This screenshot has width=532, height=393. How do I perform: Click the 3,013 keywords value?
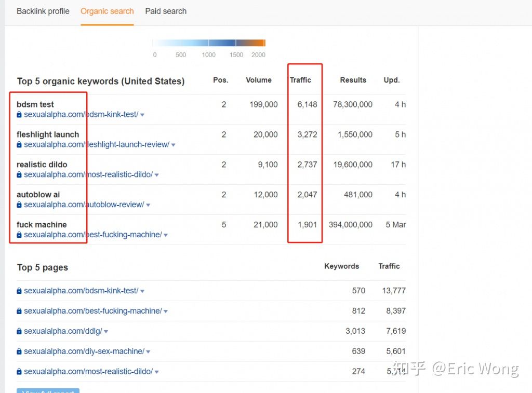pyautogui.click(x=355, y=331)
